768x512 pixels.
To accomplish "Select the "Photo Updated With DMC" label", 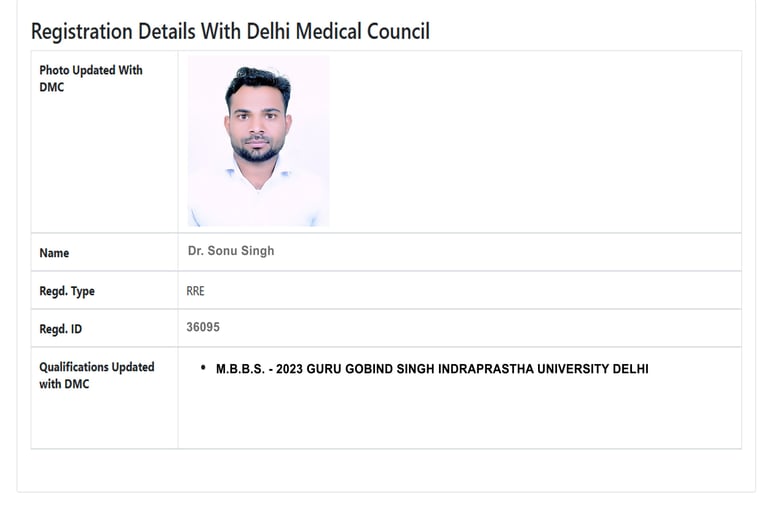I will [91, 78].
